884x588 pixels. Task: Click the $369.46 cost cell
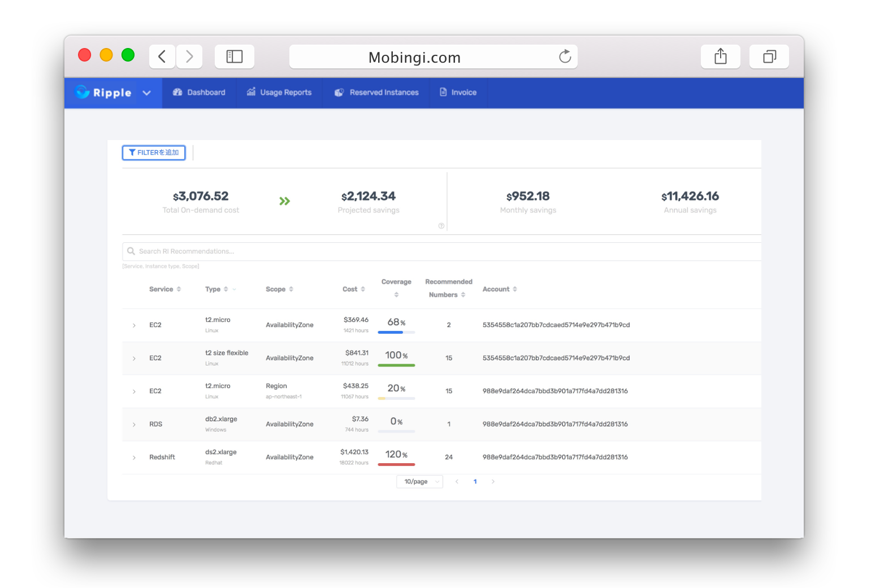356,320
